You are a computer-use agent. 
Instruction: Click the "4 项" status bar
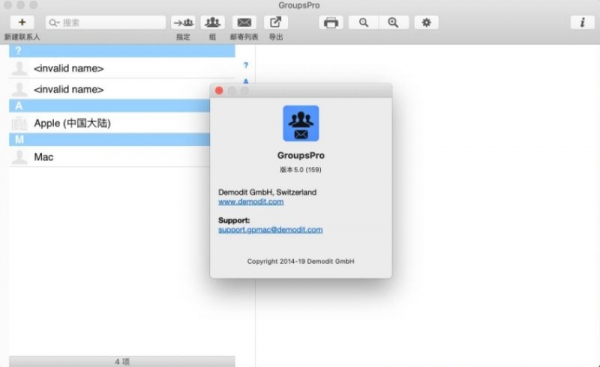click(x=122, y=361)
